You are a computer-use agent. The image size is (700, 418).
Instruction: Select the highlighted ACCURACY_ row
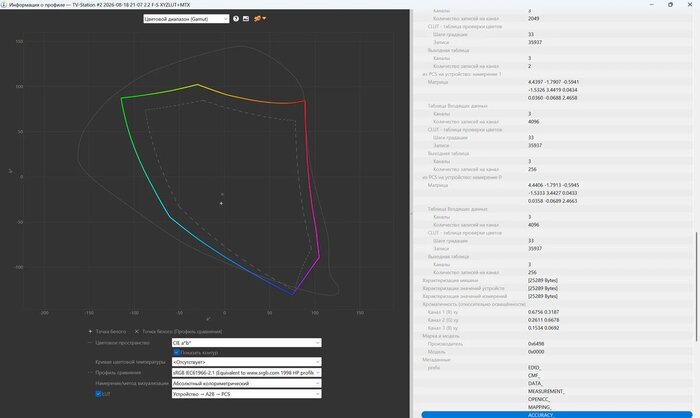(x=557, y=415)
